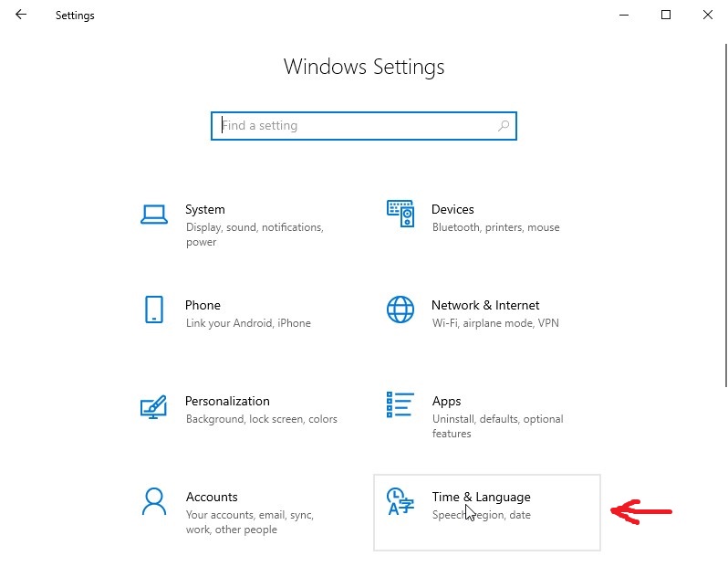This screenshot has height=577, width=728.
Task: Open Time & Language heading
Action: pos(481,497)
